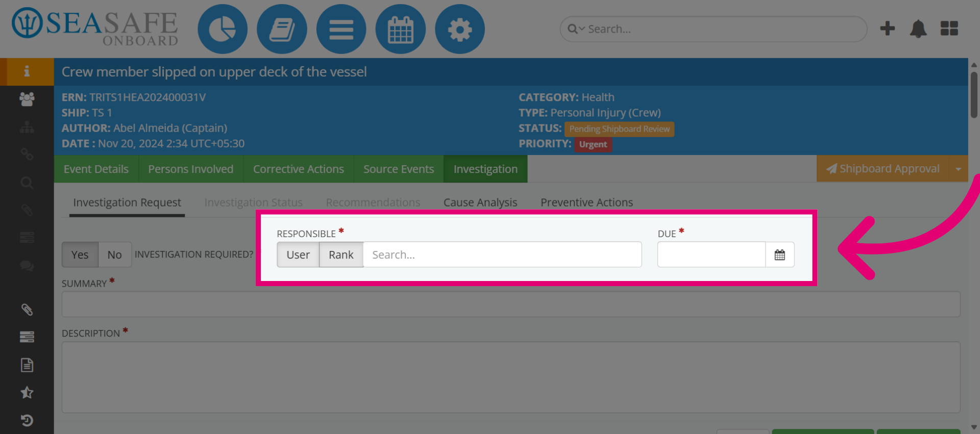Click the Pending Shipboard Review status badge

tap(619, 129)
